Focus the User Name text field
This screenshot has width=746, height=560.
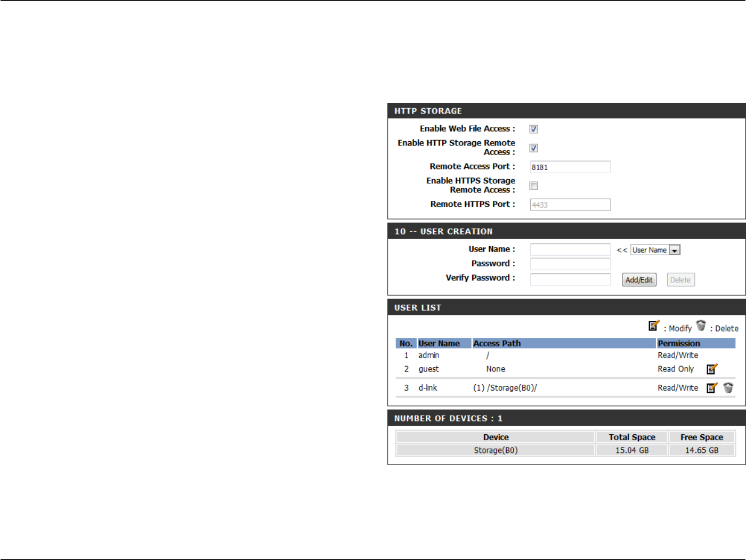(570, 249)
